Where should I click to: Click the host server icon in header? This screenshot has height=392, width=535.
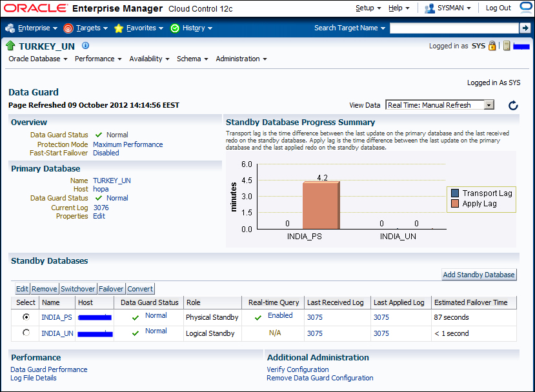[x=507, y=46]
